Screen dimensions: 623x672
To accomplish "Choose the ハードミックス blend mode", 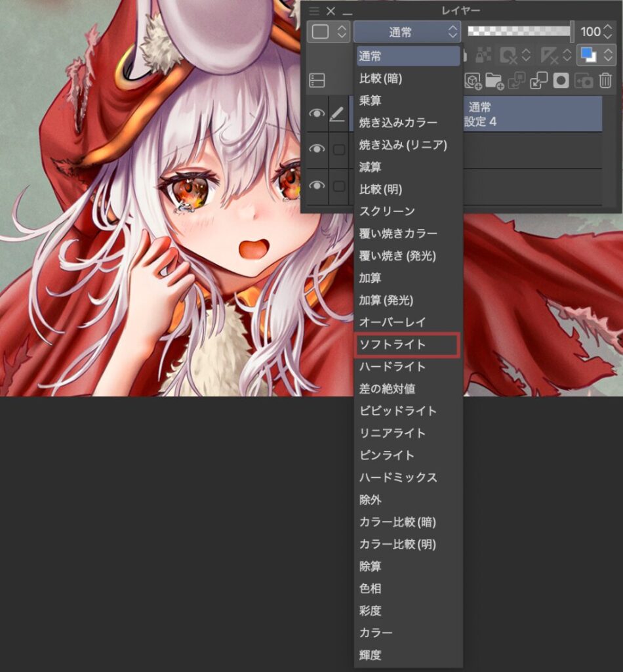I will (408, 478).
